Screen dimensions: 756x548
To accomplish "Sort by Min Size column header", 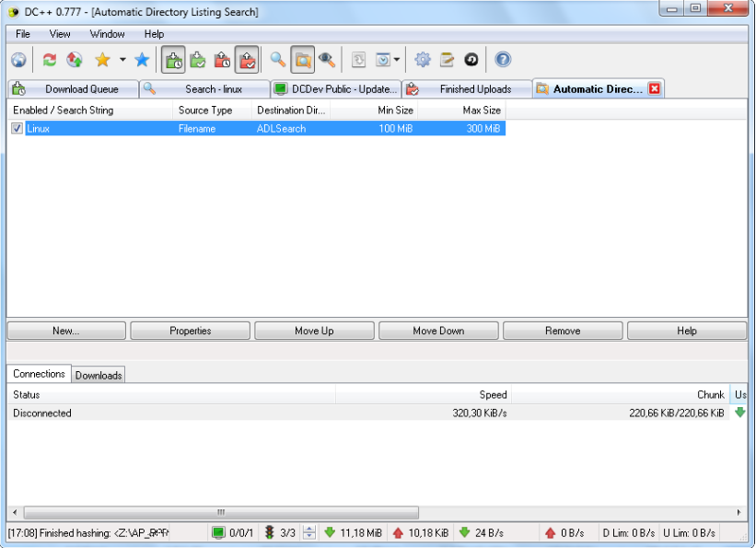I will [x=374, y=111].
